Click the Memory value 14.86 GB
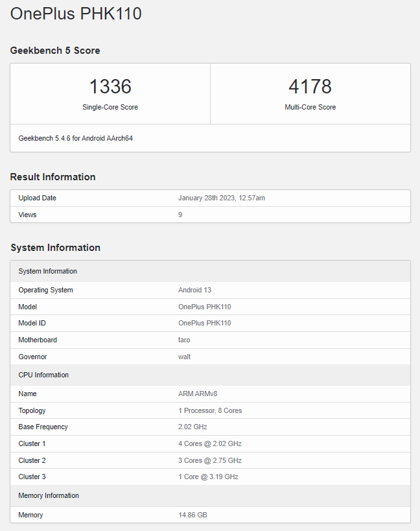 click(x=192, y=515)
